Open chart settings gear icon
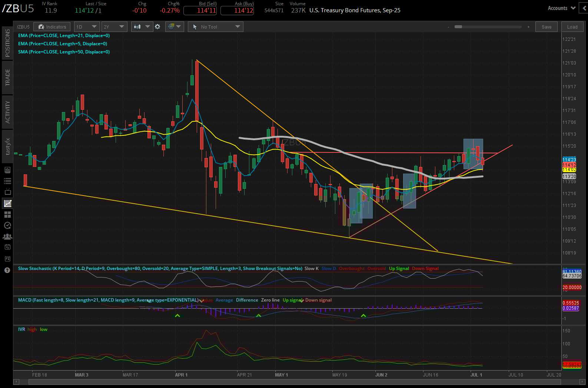Image resolution: width=588 pixels, height=388 pixels. pos(157,27)
